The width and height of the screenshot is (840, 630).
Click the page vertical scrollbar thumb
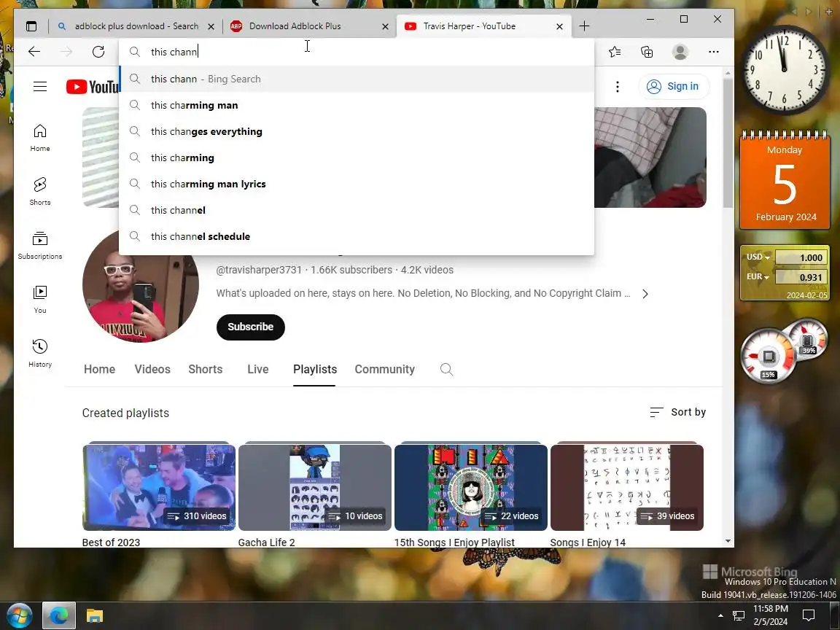click(728, 142)
